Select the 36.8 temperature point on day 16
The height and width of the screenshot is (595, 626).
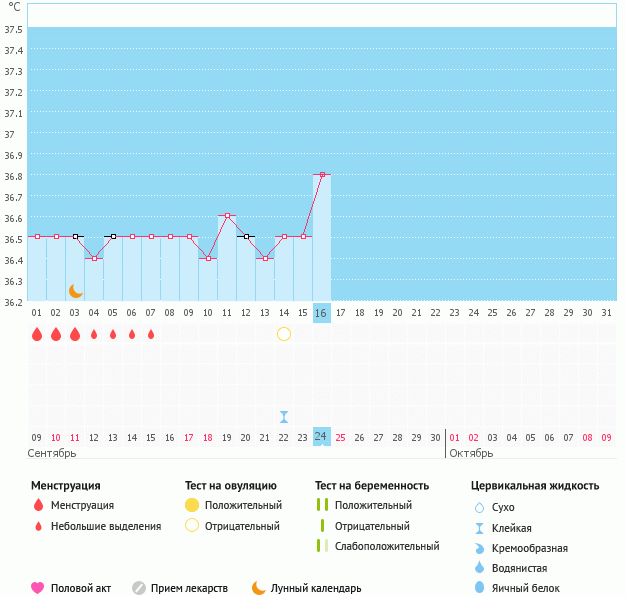322,175
